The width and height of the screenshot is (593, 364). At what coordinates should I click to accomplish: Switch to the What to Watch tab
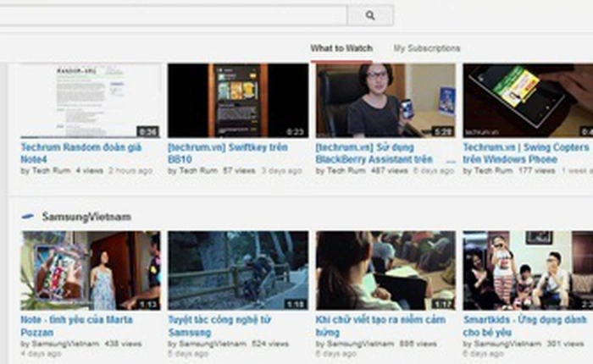341,48
